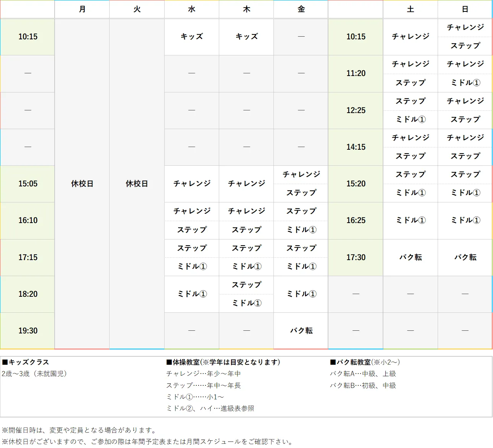493x448 pixels.
Task: Select the 土 column header
Action: [410, 9]
